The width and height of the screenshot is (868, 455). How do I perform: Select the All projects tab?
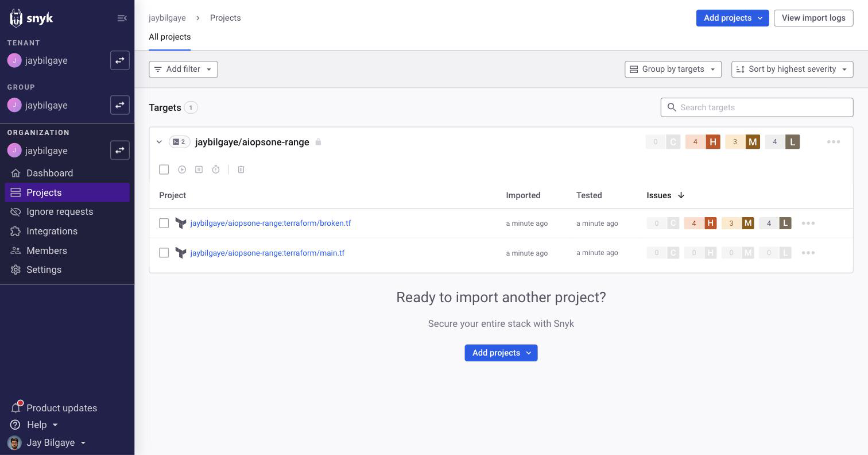(x=169, y=37)
